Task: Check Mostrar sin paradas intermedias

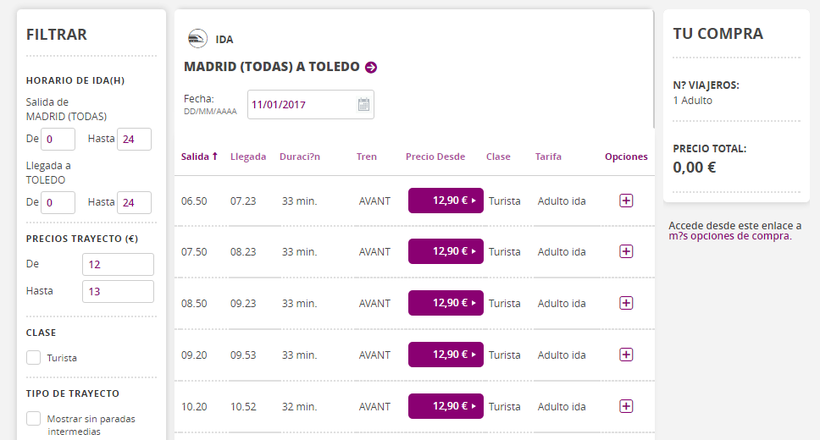Action: [x=34, y=418]
